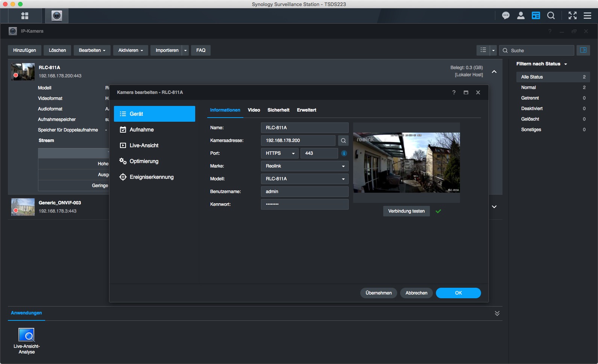
Task: Click the Verbindung testen button
Action: [406, 211]
